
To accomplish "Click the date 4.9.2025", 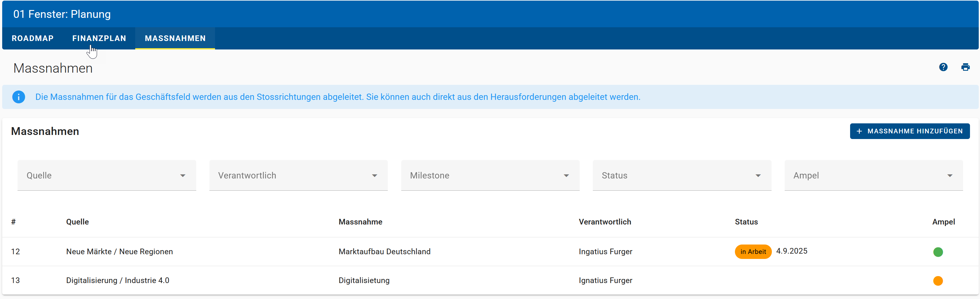I will [791, 251].
